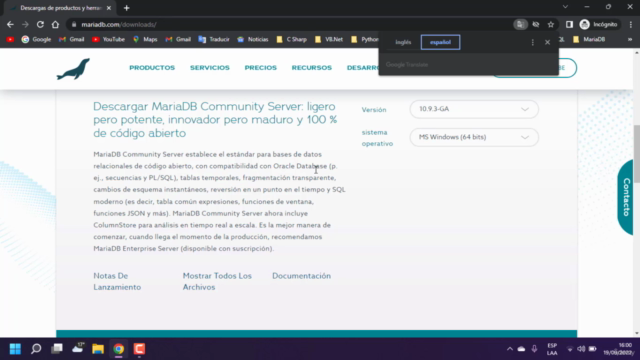
Task: Open a new browser tab
Action: pos(127,8)
